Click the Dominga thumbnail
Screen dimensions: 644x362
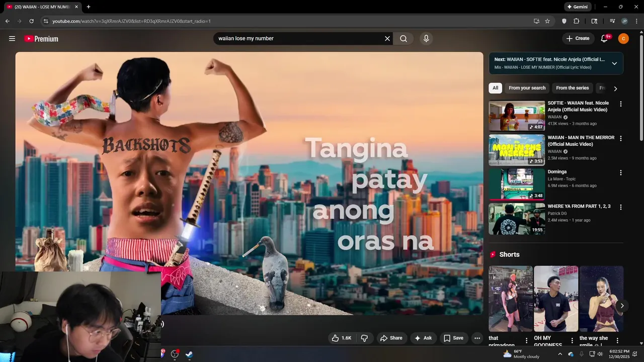tap(517, 184)
